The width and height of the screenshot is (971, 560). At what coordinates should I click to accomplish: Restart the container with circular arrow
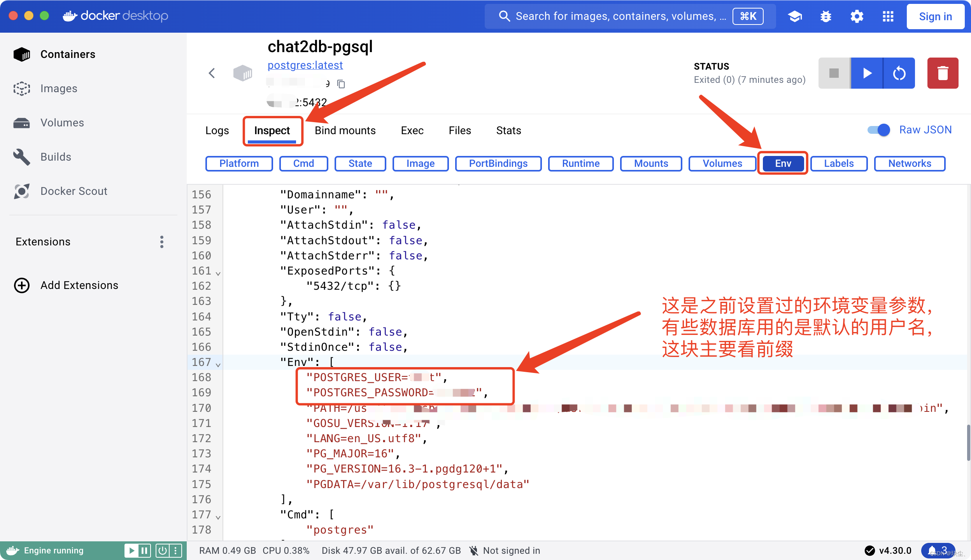(x=899, y=73)
